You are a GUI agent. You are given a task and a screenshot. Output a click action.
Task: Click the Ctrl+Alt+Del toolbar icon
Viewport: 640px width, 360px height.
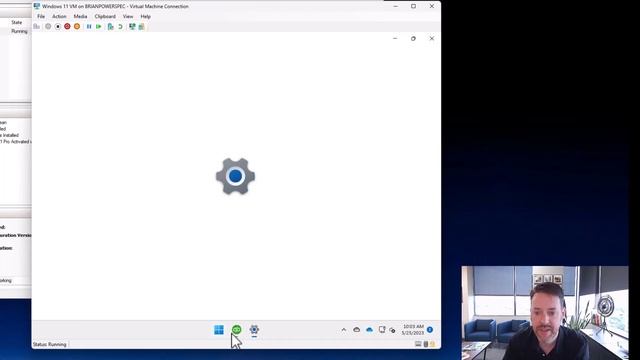[x=37, y=27]
